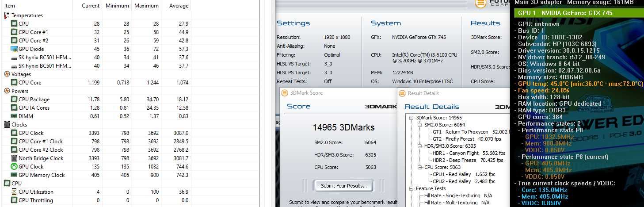The height and width of the screenshot is (207, 644).
Task: Collapse the Feature Tests node
Action: (412, 188)
